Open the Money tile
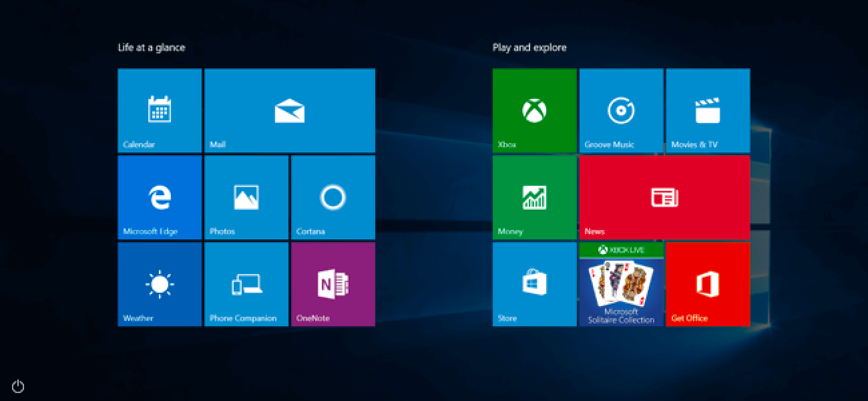 (x=534, y=197)
